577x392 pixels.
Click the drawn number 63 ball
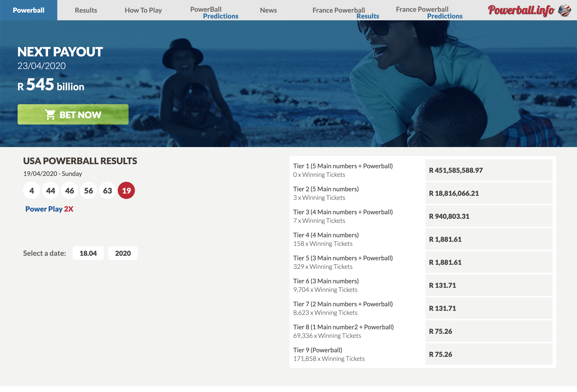[108, 191]
